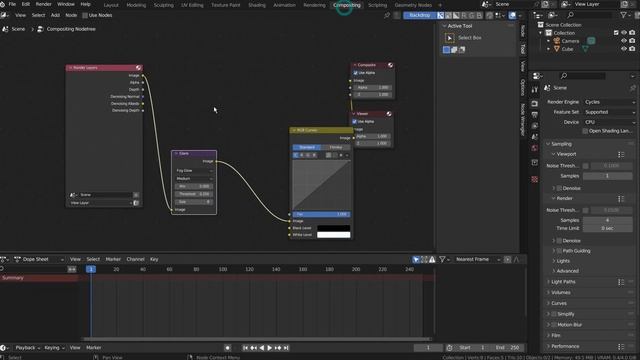Toggle the Use Nodes checkbox

[x=85, y=16]
